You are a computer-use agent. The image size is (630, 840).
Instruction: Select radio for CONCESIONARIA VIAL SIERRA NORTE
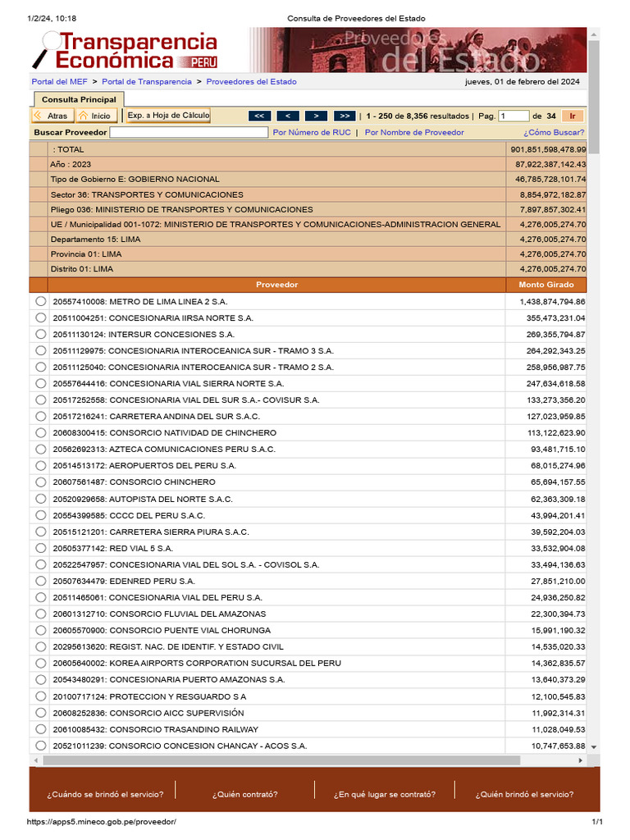[41, 383]
